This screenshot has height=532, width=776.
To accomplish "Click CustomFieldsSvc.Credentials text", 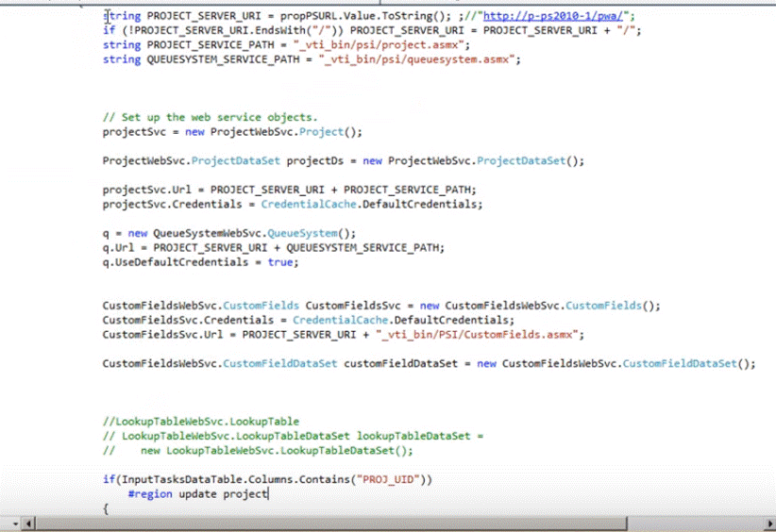I will (188, 321).
